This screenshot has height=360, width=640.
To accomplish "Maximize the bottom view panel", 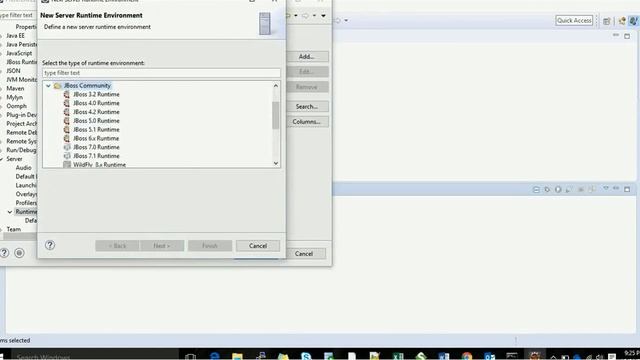I will click(627, 189).
